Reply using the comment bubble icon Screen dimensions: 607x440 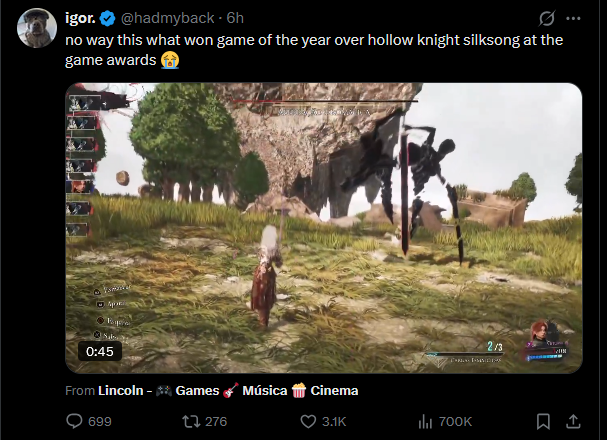coord(74,421)
